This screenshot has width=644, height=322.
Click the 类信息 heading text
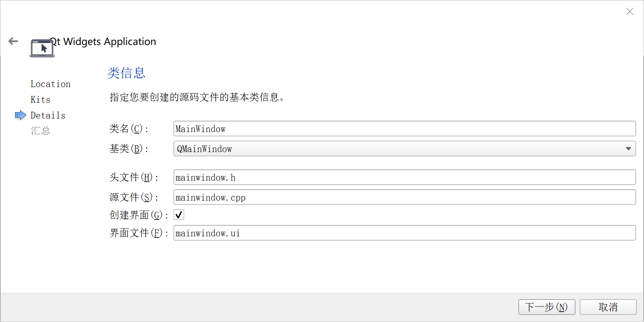pyautogui.click(x=126, y=73)
